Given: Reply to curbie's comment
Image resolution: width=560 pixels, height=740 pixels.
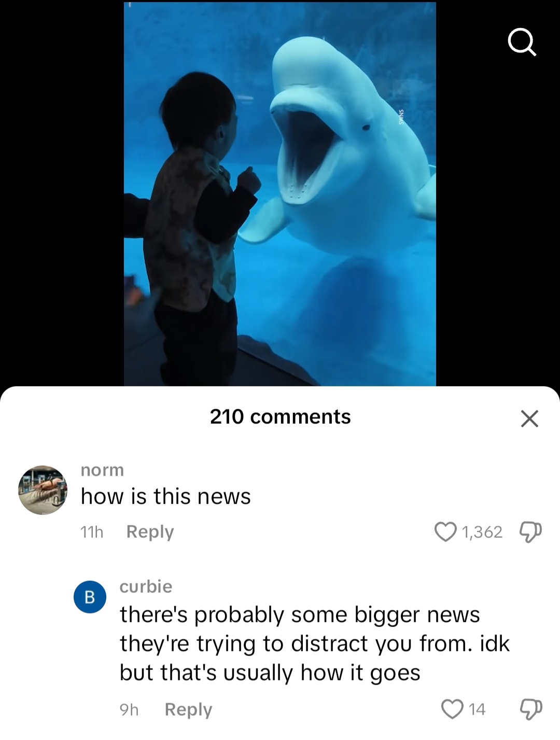Looking at the screenshot, I should tap(188, 709).
